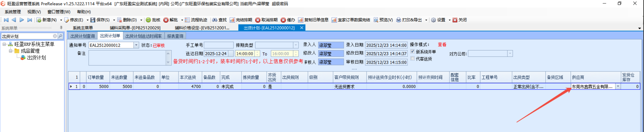Open 设置 gear settings
This screenshot has width=644, height=132.
(438, 20)
